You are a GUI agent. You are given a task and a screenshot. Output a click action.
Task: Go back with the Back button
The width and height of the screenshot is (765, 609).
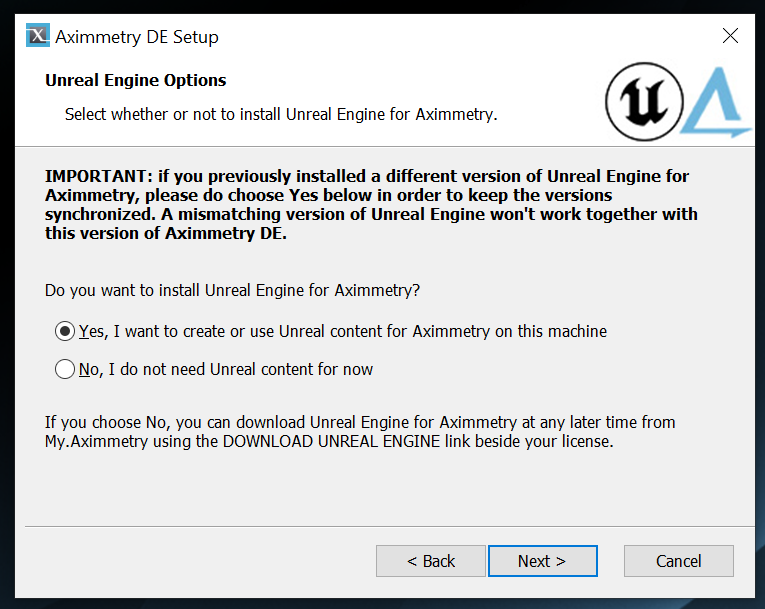click(431, 561)
